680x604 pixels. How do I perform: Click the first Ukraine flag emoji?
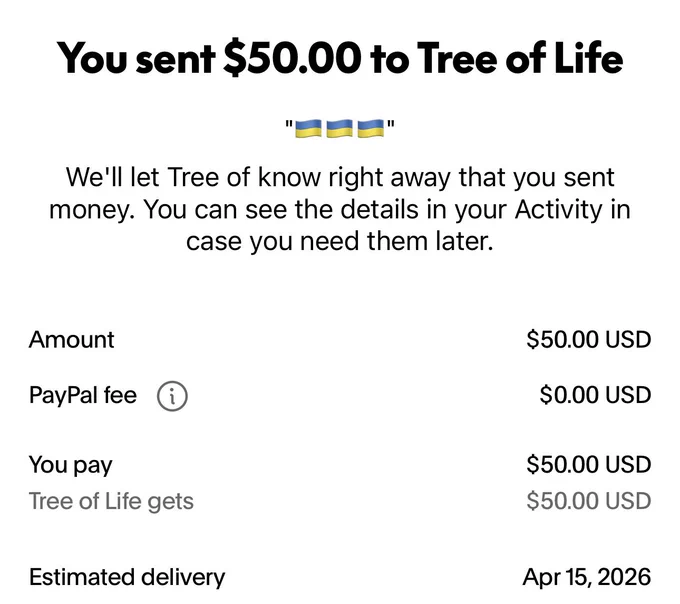(x=308, y=128)
